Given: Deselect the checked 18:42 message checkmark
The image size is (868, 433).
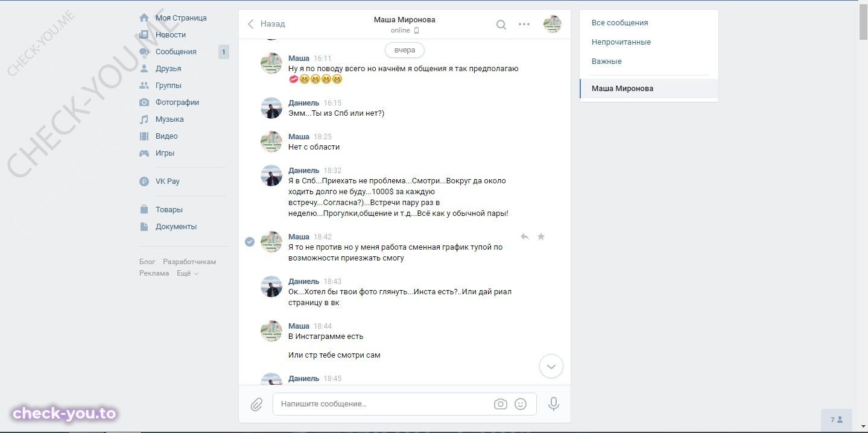Looking at the screenshot, I should [250, 242].
